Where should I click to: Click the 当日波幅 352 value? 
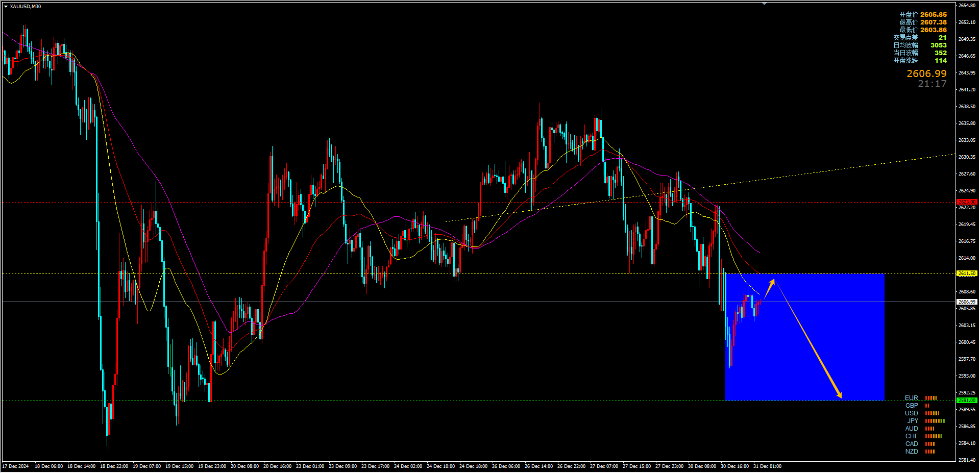click(x=940, y=53)
